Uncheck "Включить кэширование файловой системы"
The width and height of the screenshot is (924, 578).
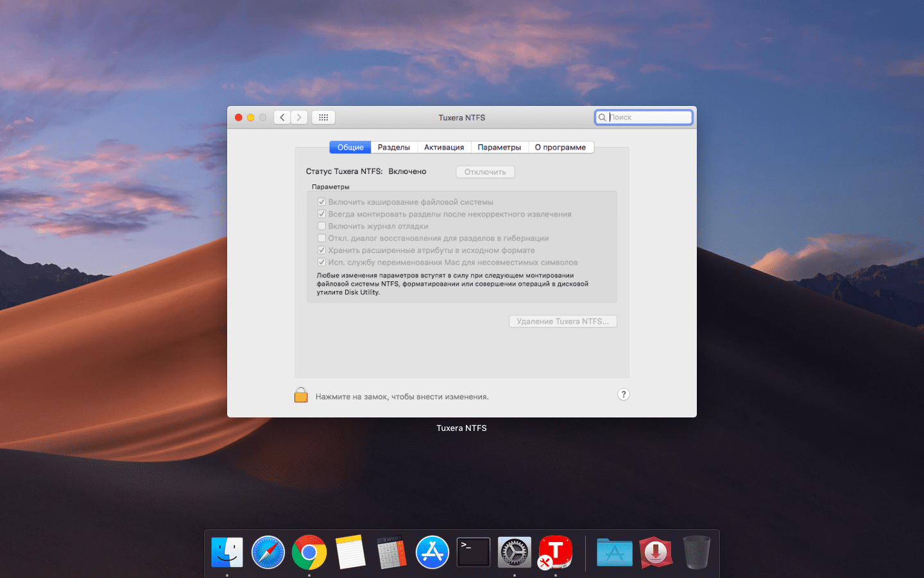pyautogui.click(x=321, y=201)
